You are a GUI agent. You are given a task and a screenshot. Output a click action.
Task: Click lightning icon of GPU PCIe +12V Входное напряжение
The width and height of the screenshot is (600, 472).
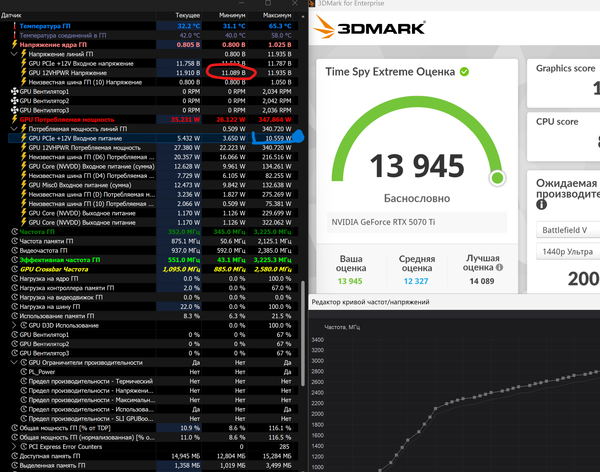click(24, 63)
